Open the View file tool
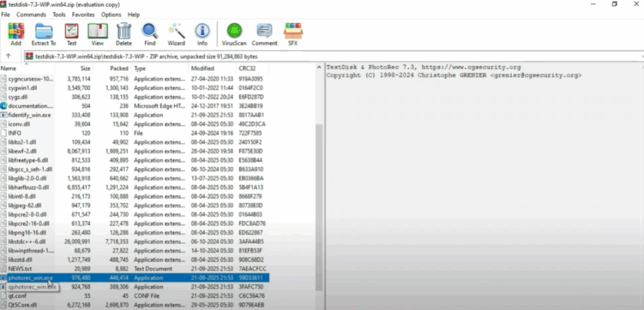 tap(97, 33)
